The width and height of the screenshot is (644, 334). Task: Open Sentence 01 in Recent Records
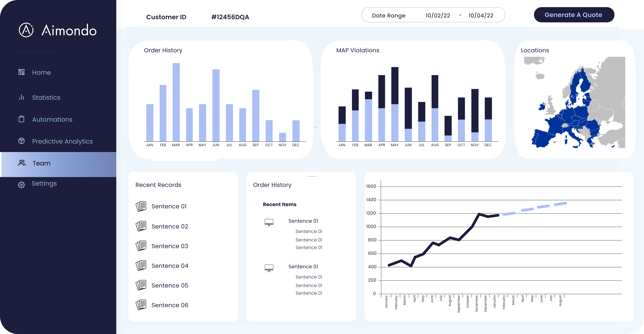(x=169, y=206)
